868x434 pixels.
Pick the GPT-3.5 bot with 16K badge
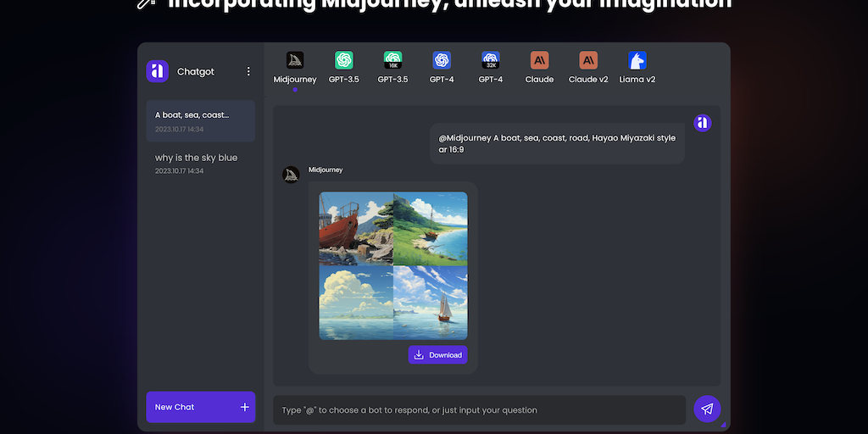pyautogui.click(x=392, y=61)
